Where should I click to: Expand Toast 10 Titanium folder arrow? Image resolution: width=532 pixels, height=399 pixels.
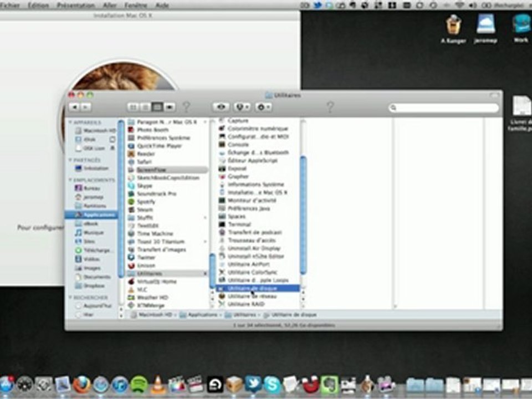(205, 242)
